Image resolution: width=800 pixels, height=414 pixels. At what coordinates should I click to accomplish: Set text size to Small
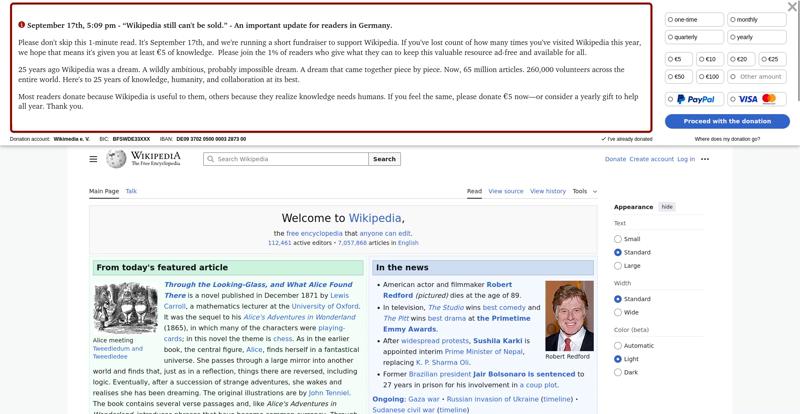618,239
